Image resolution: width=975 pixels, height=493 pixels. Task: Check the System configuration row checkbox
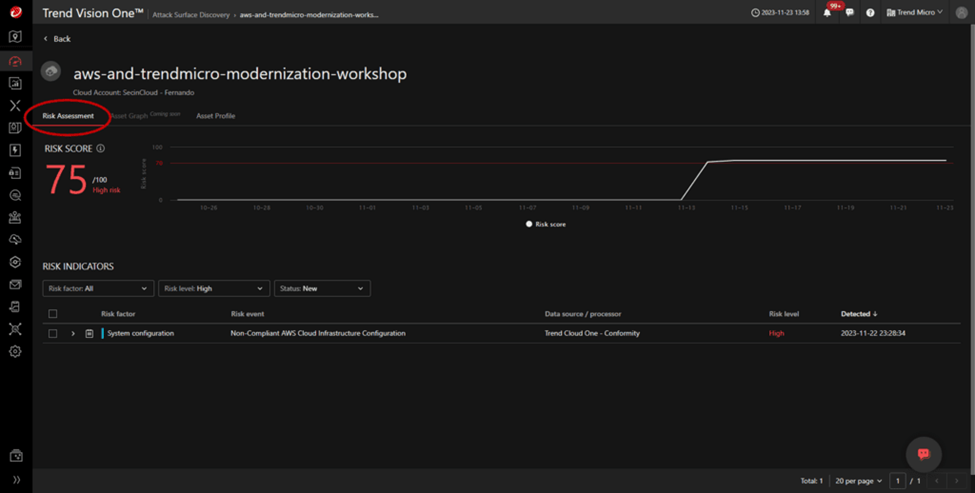pos(53,333)
